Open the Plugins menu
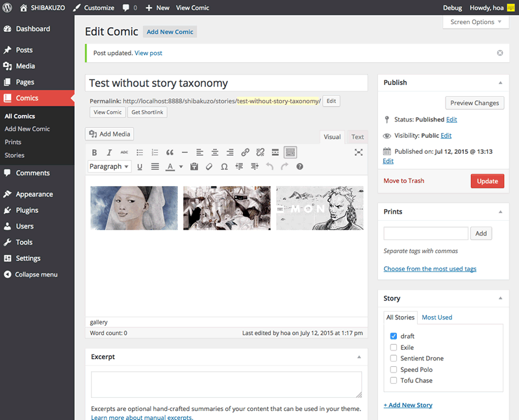 click(x=27, y=210)
